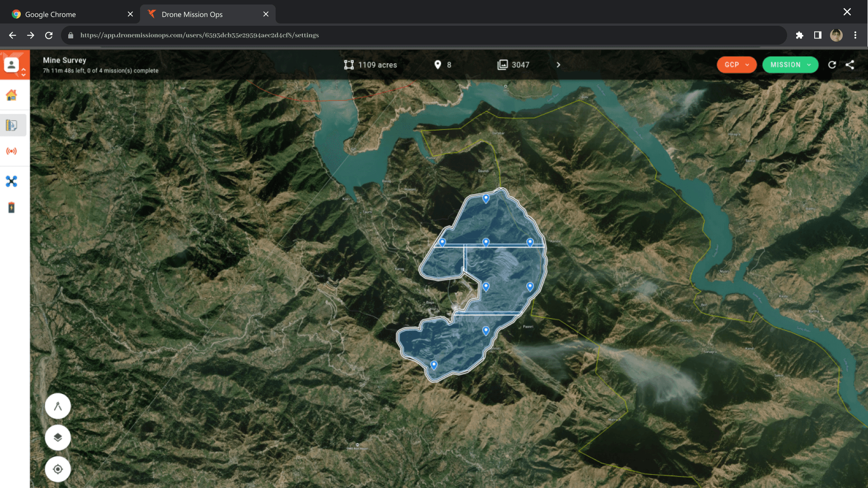This screenshot has height=488, width=868.
Task: Click the northernmost waypoint marker on map
Action: pos(486,198)
